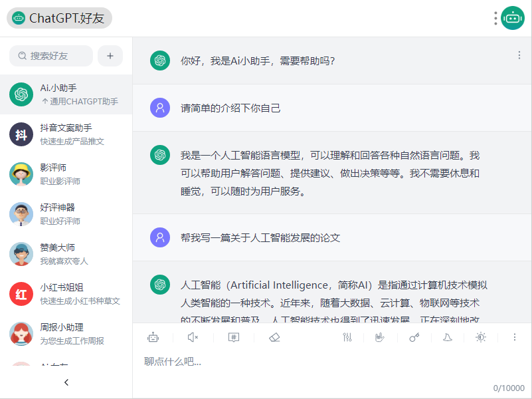Click the subtitle 为您生成工作周报
This screenshot has width=532, height=399.
(72, 341)
